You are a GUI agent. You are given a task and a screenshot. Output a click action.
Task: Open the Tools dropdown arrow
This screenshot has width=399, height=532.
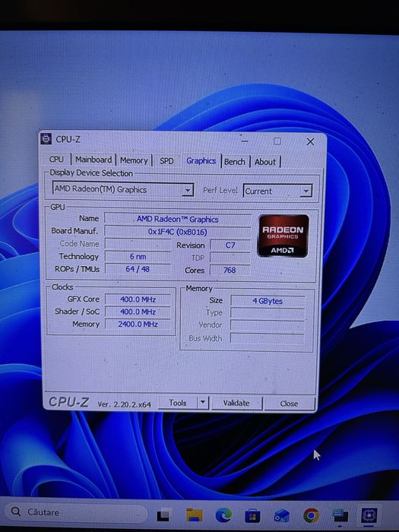click(203, 403)
